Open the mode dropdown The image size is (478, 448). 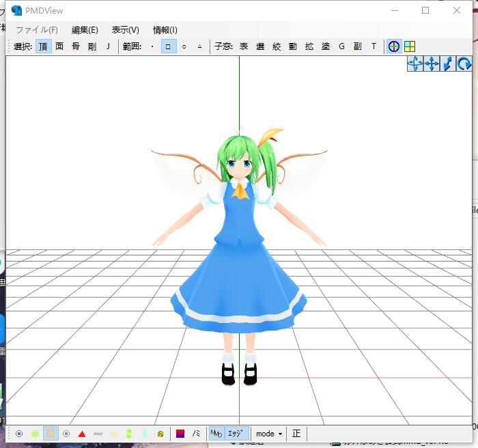(x=269, y=434)
